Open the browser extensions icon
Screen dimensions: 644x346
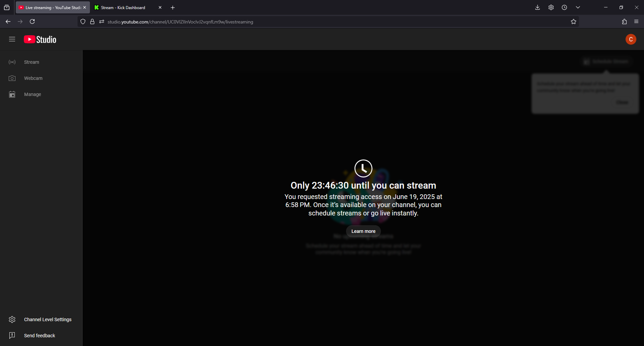click(624, 21)
